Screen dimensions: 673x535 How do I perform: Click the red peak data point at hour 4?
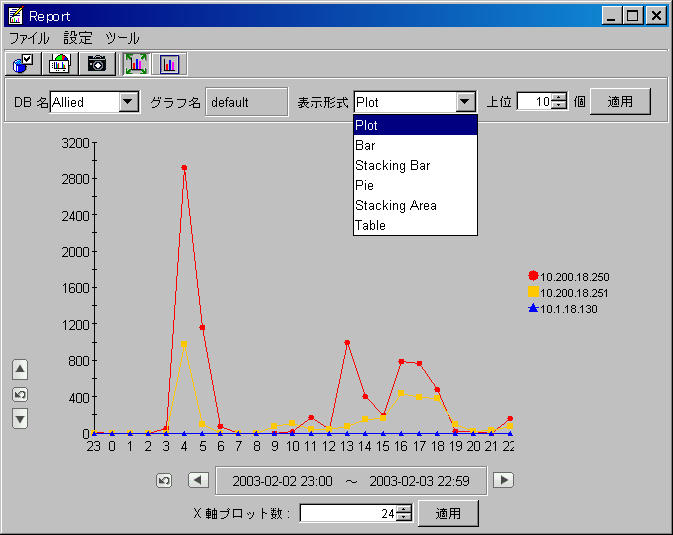184,168
